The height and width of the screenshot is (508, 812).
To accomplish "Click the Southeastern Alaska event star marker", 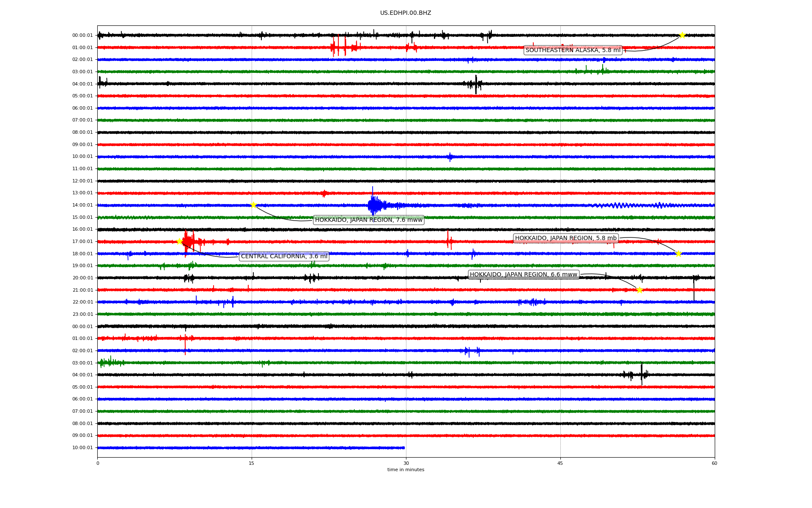I will coord(682,35).
